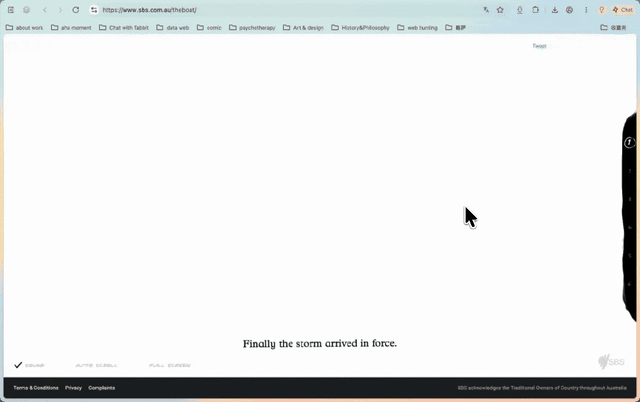Open the Chat assistant button

622,10
